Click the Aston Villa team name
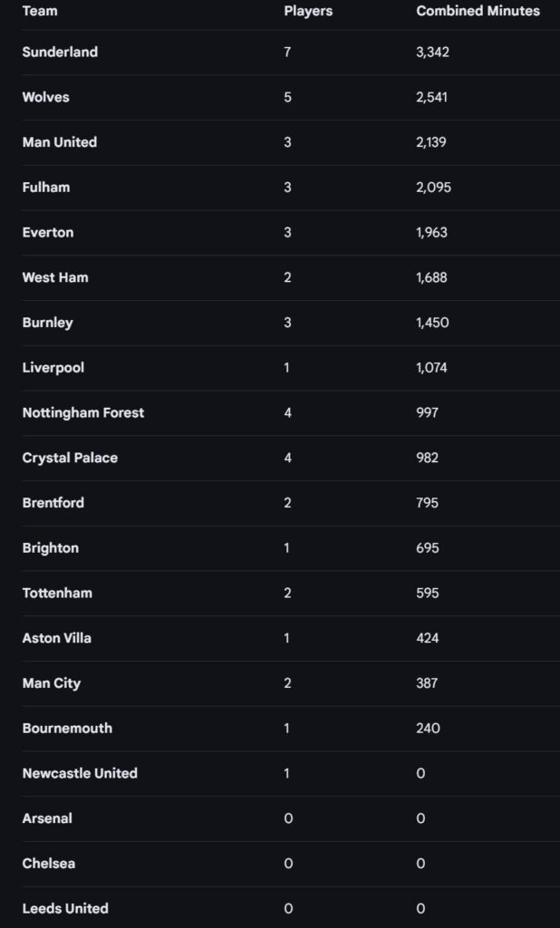Viewport: 560px width, 928px height. tap(56, 638)
